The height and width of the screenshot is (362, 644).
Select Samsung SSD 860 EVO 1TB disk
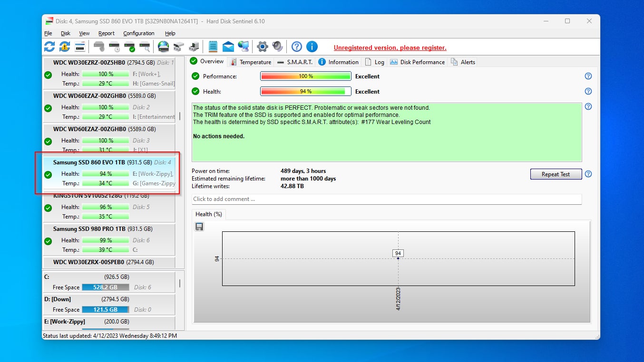[x=109, y=173]
